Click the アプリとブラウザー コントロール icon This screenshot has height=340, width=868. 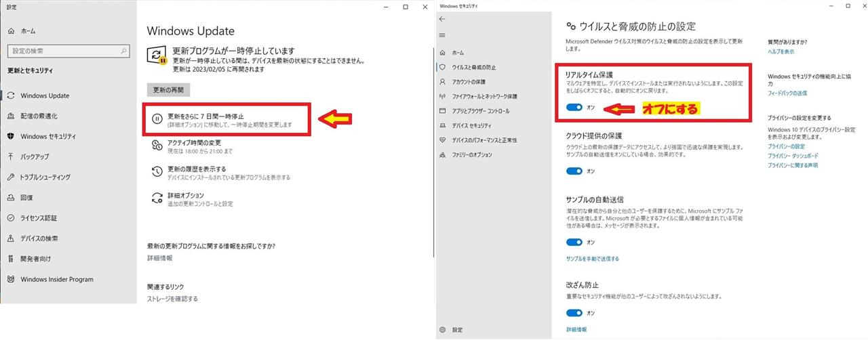[x=443, y=110]
